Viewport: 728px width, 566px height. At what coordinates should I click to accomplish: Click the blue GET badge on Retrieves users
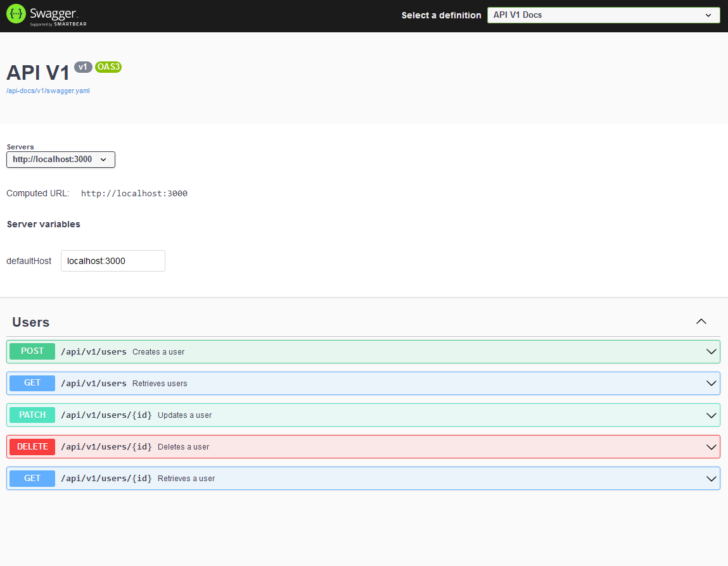pyautogui.click(x=32, y=382)
